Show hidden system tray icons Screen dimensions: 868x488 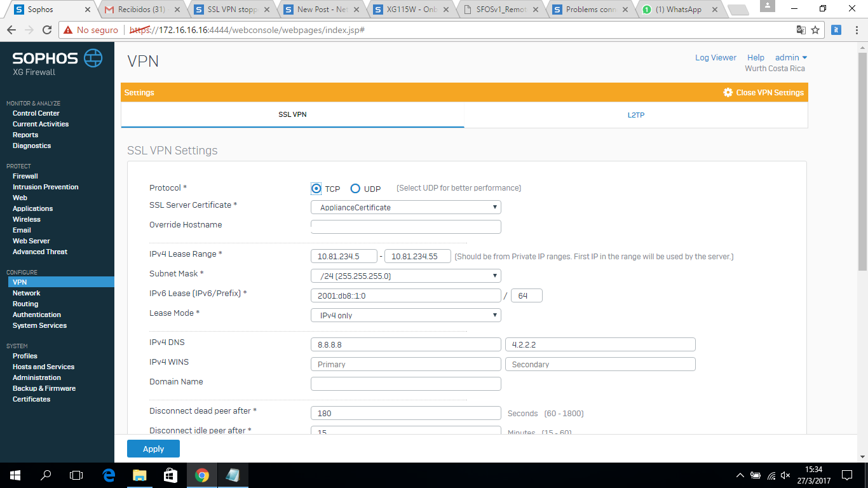tap(740, 475)
